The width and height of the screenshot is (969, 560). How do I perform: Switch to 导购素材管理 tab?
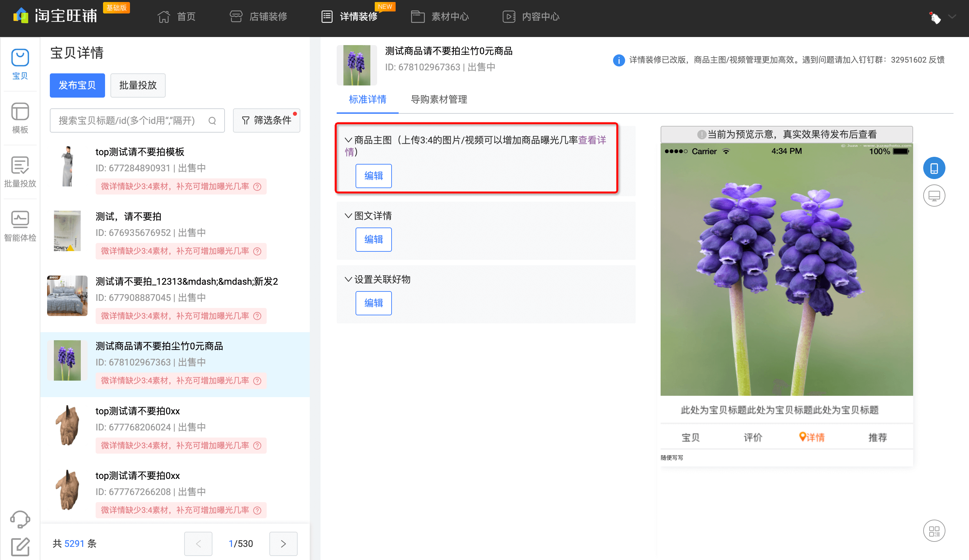tap(439, 100)
